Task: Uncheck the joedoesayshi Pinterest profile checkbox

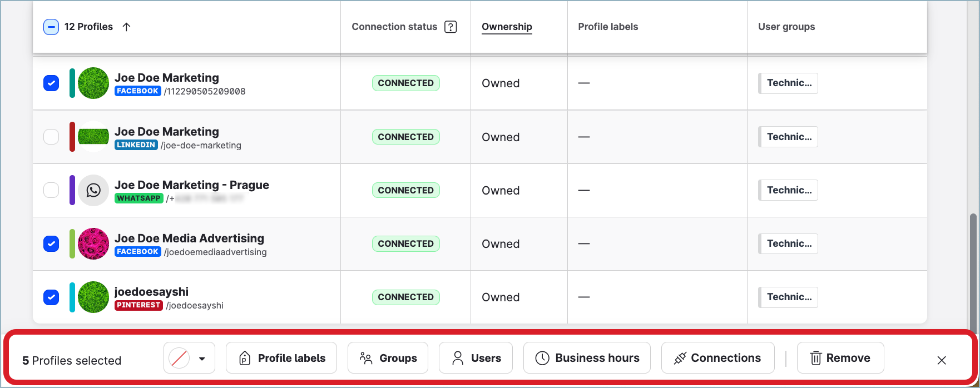Action: click(51, 297)
